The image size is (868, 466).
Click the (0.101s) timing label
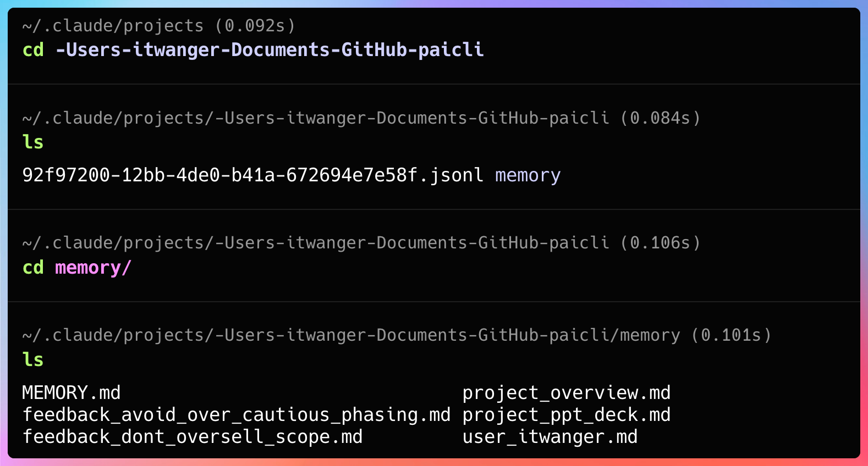click(x=732, y=335)
